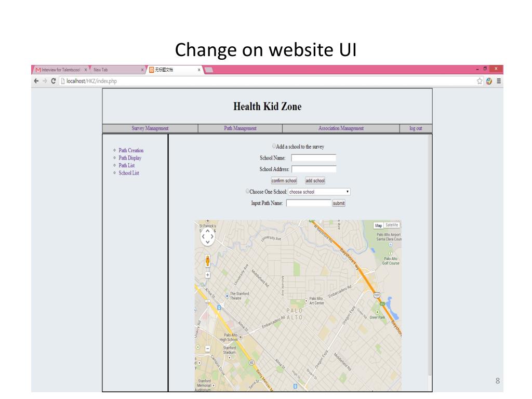Switch map to Satellite view
The image size is (532, 399).
392,225
